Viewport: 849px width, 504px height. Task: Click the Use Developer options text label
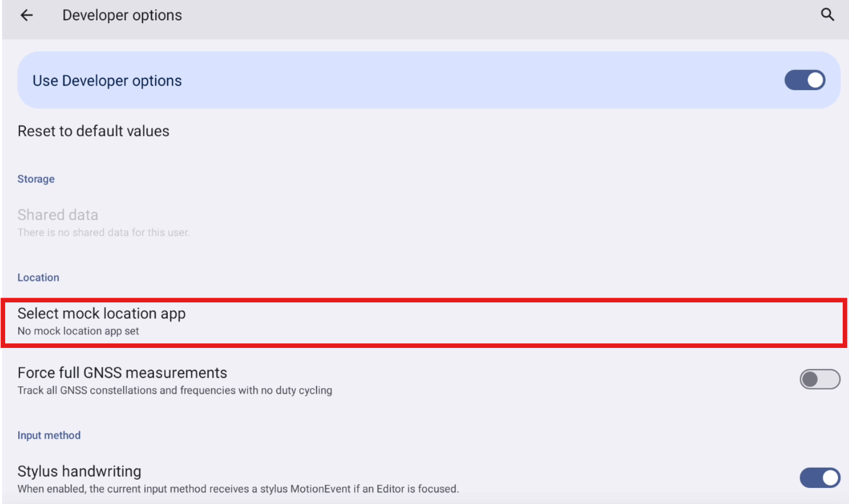coord(107,81)
